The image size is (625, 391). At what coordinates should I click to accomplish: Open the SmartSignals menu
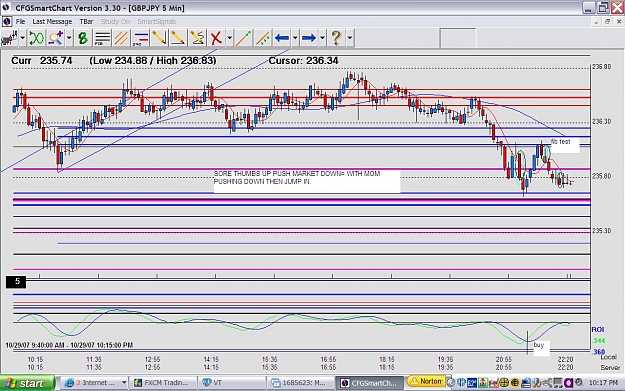pos(157,22)
